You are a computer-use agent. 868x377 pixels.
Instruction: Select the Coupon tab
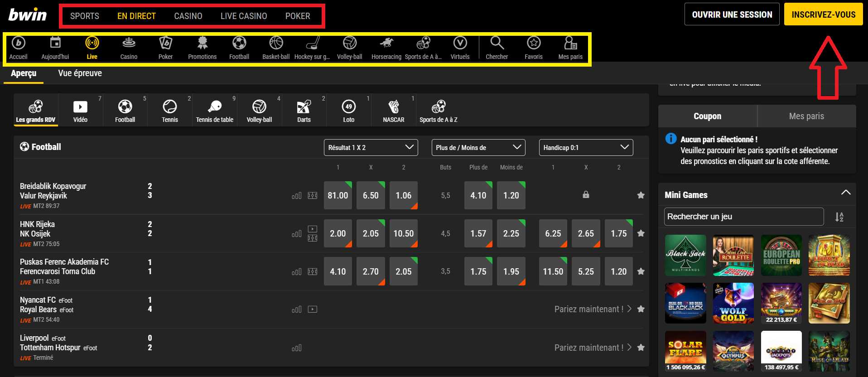(708, 116)
